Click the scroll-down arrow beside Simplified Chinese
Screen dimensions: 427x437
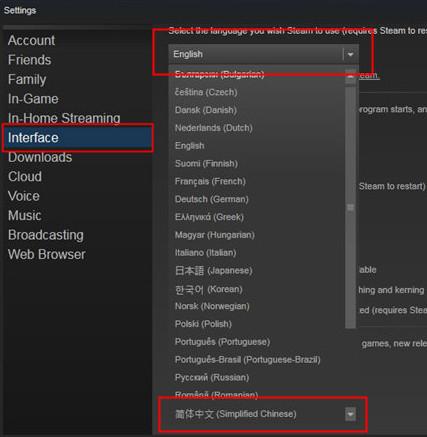[350, 414]
